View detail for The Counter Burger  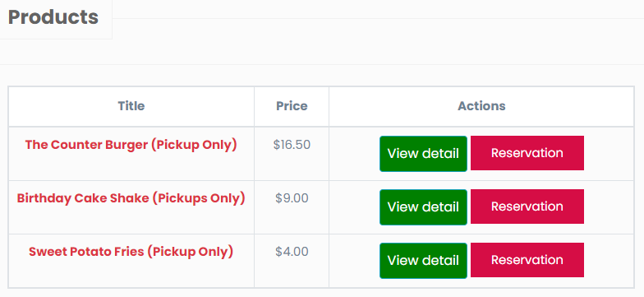pyautogui.click(x=423, y=153)
